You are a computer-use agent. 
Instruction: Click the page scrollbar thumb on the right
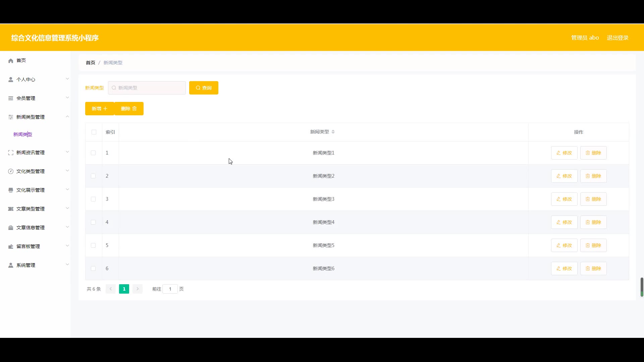pyautogui.click(x=642, y=287)
